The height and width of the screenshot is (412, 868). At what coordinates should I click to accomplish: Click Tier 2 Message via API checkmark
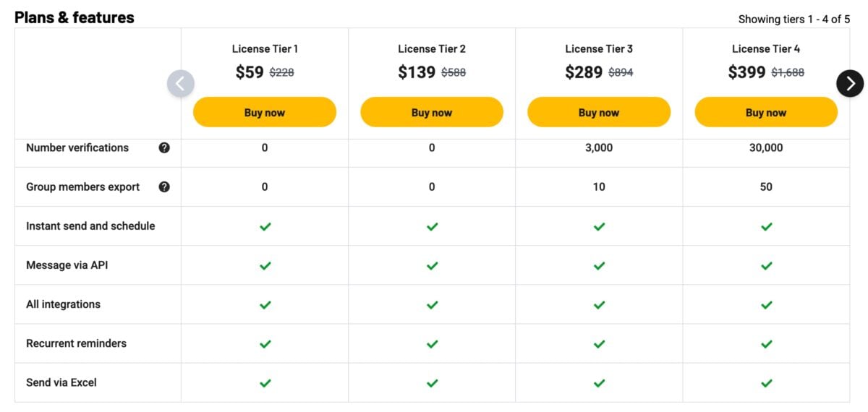[432, 265]
